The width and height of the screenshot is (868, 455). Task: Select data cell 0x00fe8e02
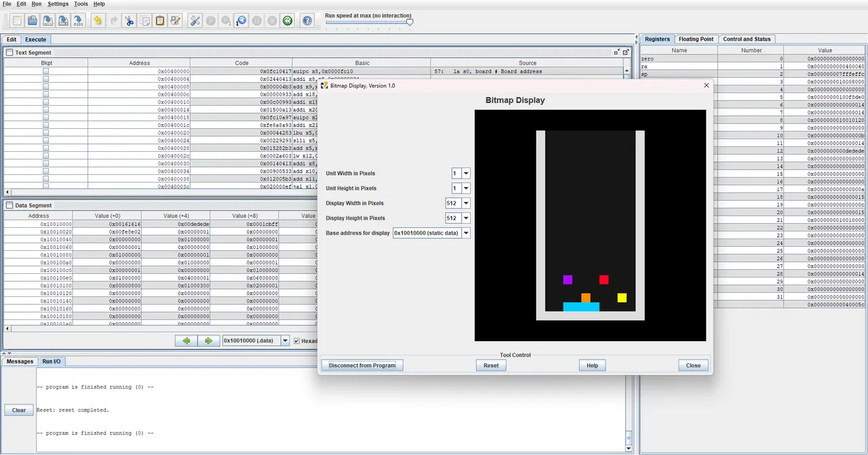108,231
